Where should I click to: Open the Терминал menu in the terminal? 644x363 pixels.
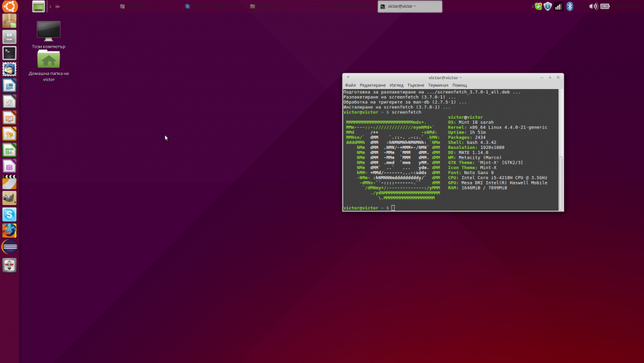tap(438, 85)
